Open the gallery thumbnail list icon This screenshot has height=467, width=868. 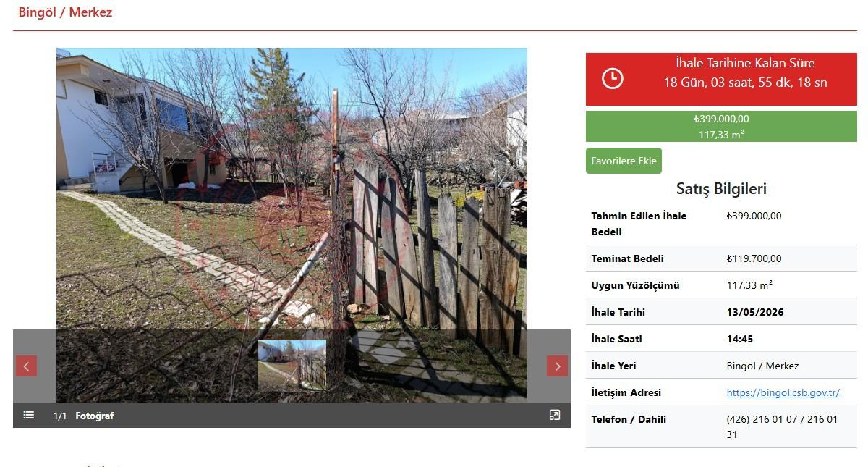click(28, 415)
